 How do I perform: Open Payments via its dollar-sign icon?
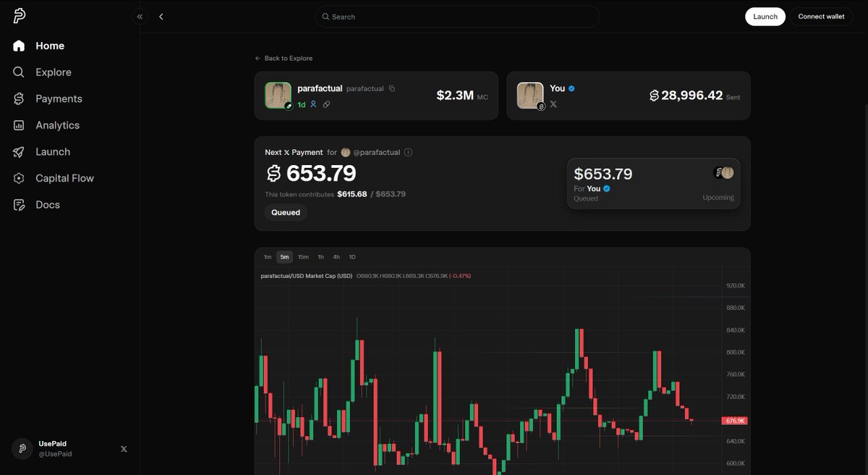[19, 98]
